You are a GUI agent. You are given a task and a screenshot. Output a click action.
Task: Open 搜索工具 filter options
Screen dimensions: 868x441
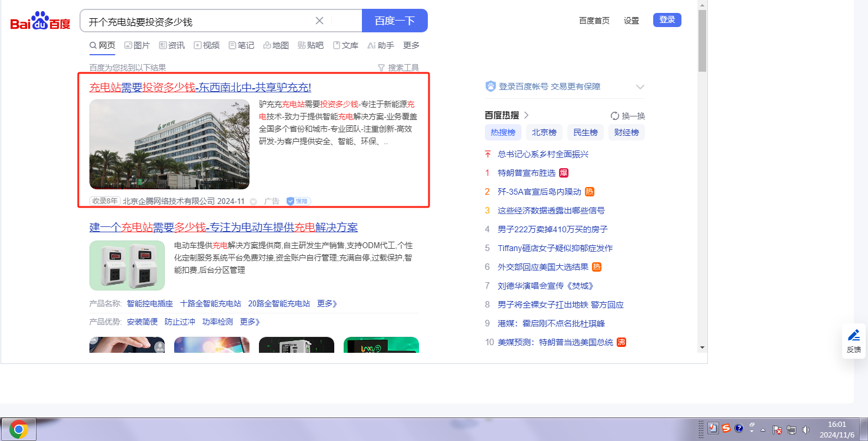(398, 68)
